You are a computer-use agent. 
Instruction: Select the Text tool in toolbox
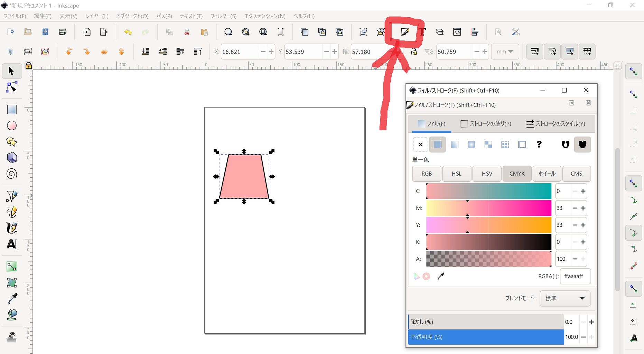click(x=12, y=244)
